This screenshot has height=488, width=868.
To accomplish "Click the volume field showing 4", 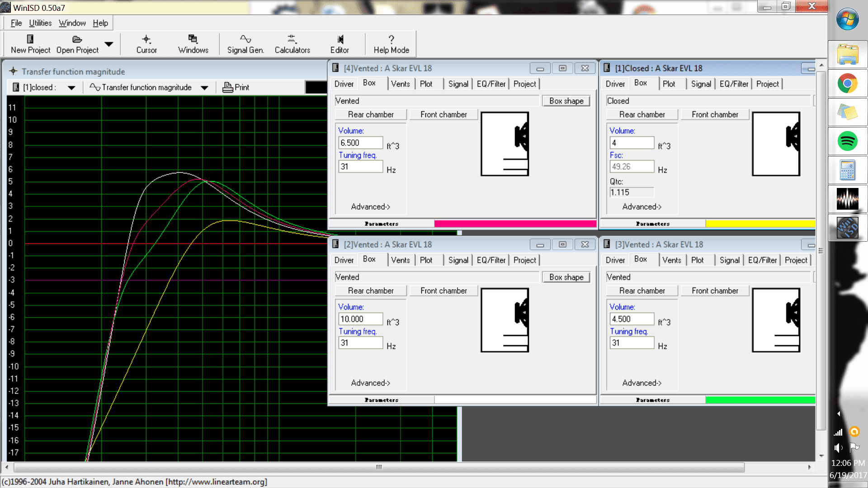I will pyautogui.click(x=632, y=143).
